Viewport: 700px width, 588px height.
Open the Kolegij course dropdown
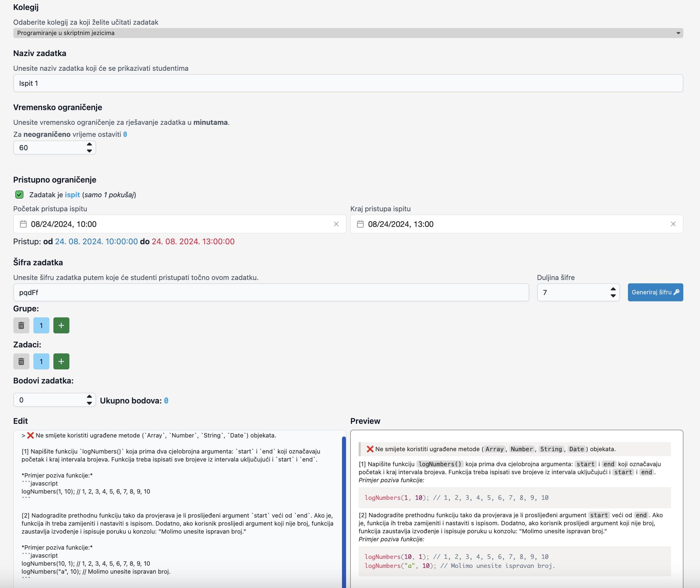tap(348, 33)
